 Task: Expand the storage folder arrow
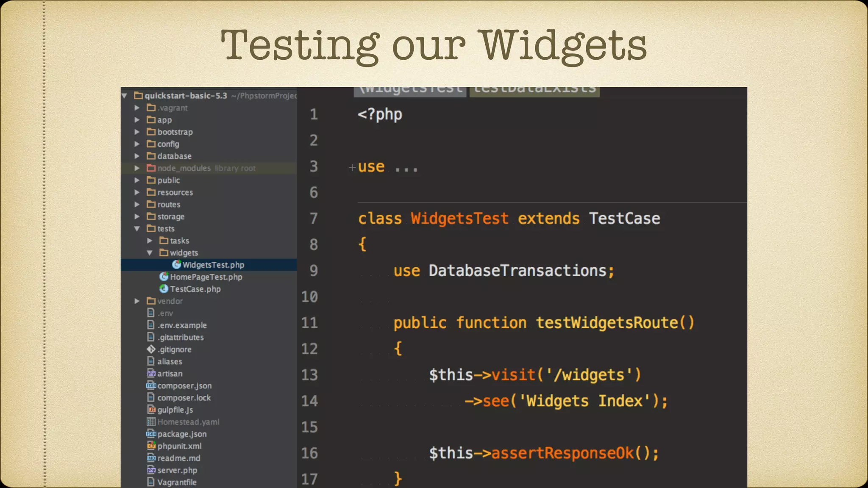click(x=137, y=216)
